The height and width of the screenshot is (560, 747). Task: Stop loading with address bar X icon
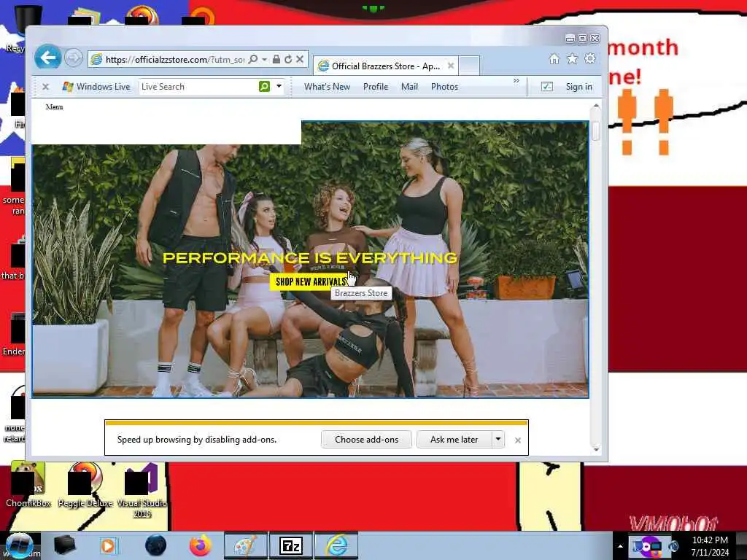click(300, 59)
